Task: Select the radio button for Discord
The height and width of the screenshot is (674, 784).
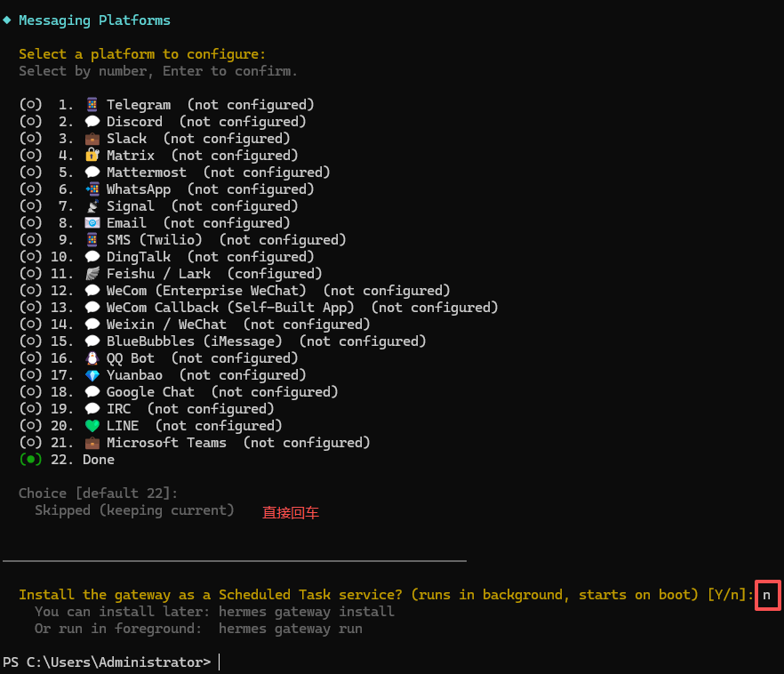Action: [30, 121]
